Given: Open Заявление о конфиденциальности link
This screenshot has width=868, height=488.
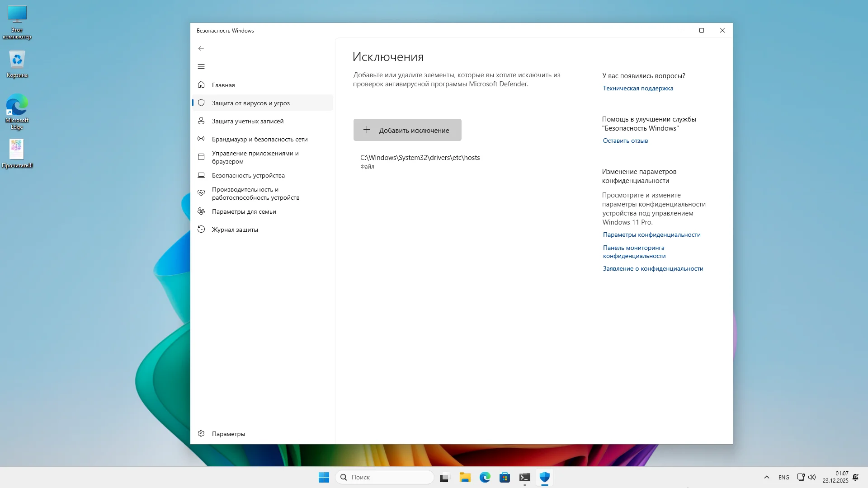Looking at the screenshot, I should point(652,269).
